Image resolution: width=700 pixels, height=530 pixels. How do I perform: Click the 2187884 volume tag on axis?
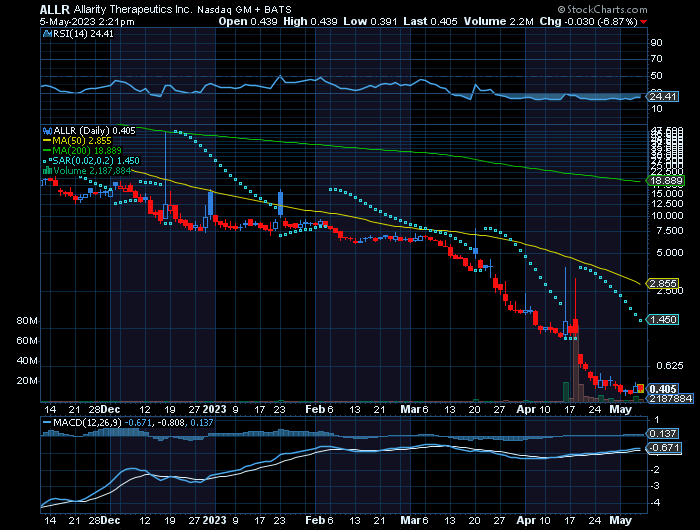click(671, 399)
